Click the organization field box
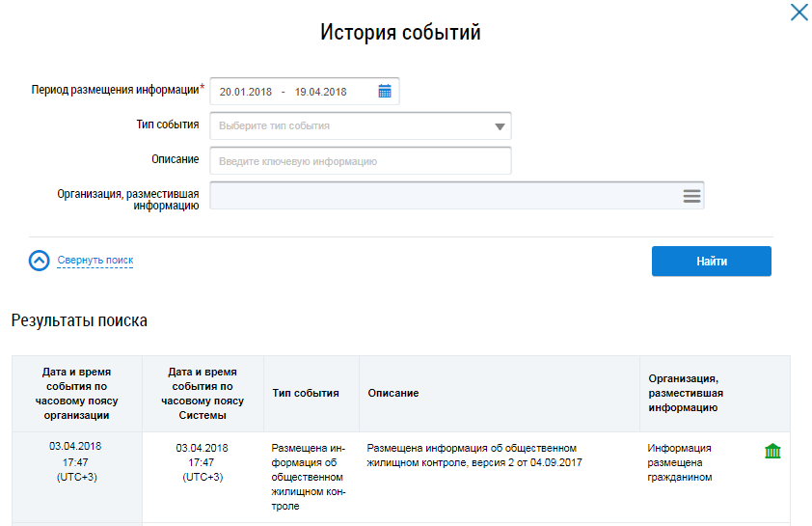The width and height of the screenshot is (812, 526). [444, 196]
